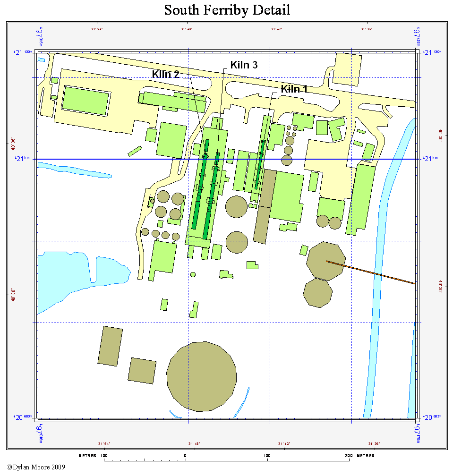Click the smaller brown octagon below the larger one
453x476 pixels.
(x=317, y=293)
